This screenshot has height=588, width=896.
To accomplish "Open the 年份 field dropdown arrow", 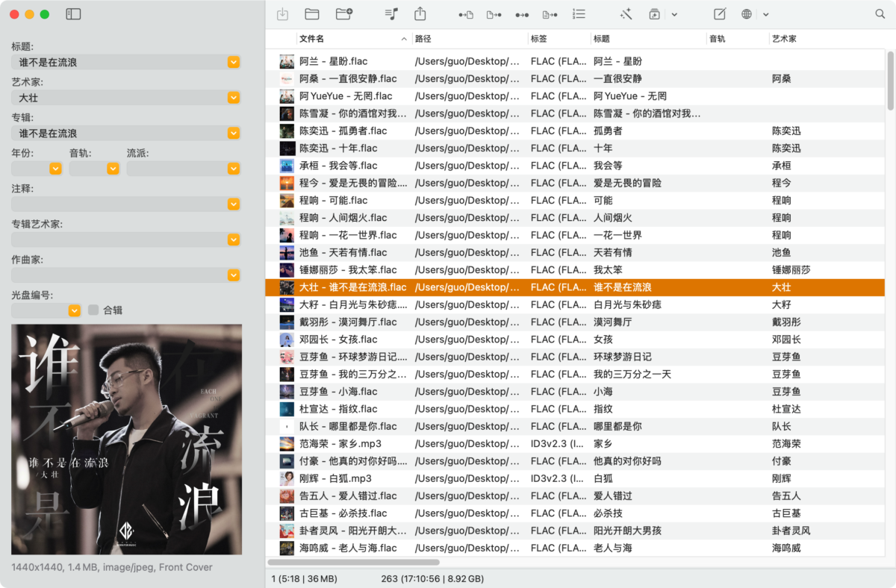I will coord(55,169).
